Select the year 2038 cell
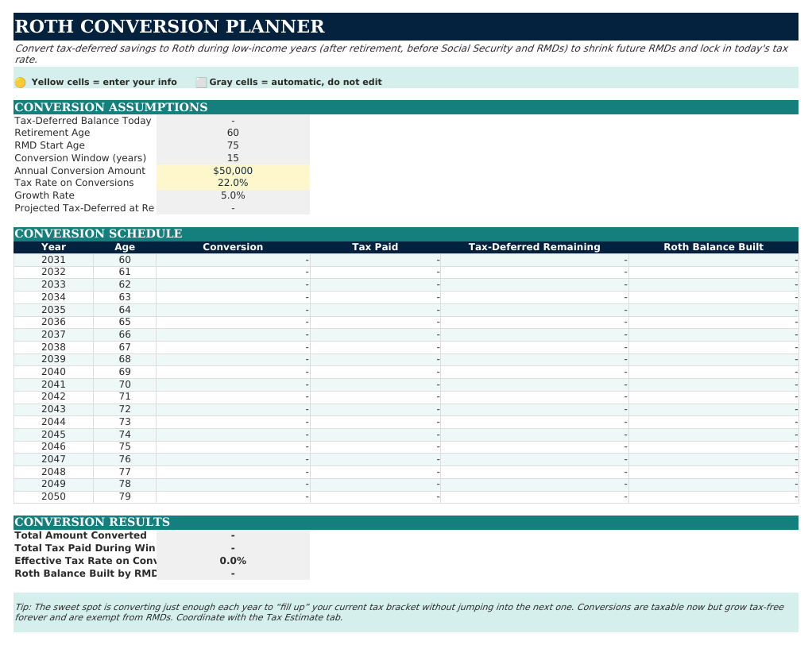Image resolution: width=812 pixels, height=645 pixels. (x=53, y=347)
